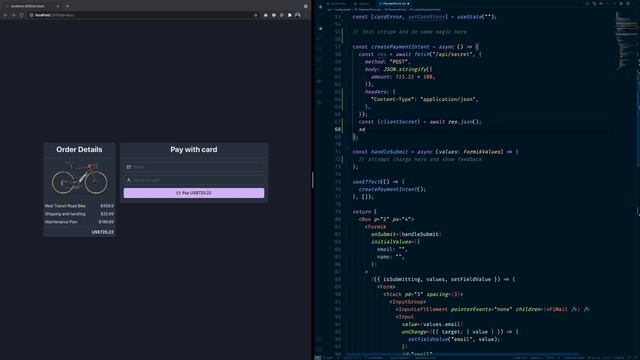
Task: Click the editor breadcrumb path
Action: 384,9
